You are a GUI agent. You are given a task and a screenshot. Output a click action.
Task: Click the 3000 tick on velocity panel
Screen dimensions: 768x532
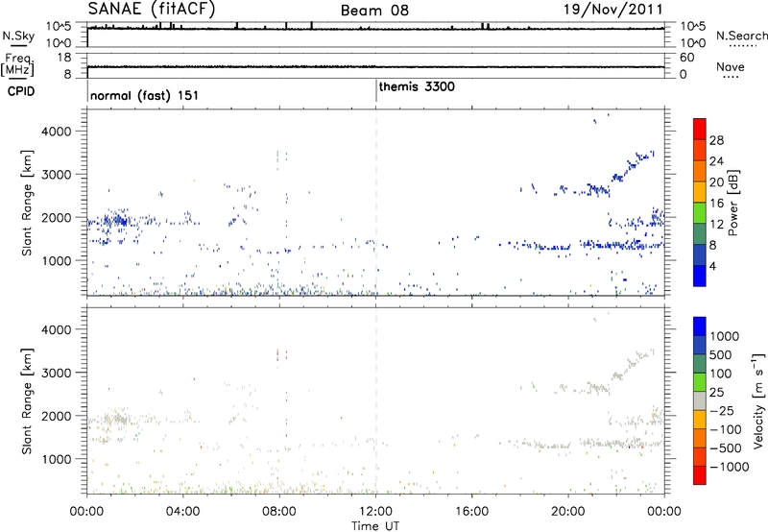pyautogui.click(x=57, y=373)
